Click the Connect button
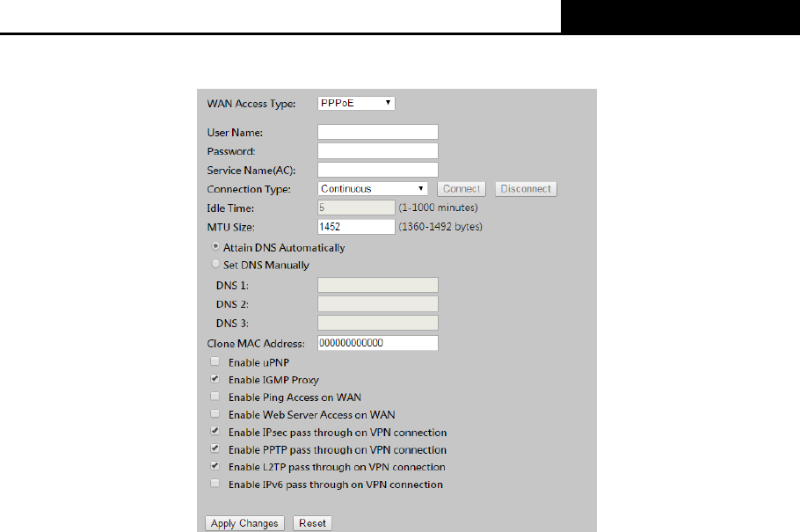 [462, 189]
